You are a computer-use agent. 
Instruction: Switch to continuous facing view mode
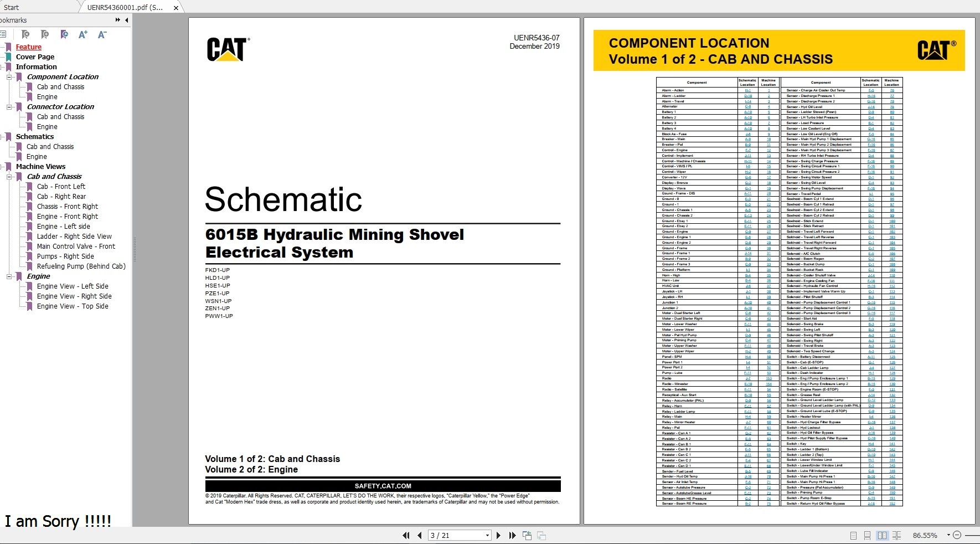(896, 535)
